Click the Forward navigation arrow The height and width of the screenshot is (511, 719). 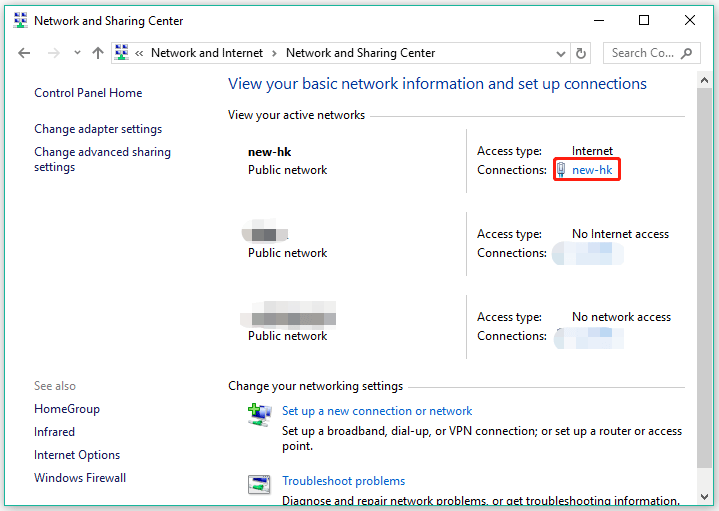click(54, 53)
